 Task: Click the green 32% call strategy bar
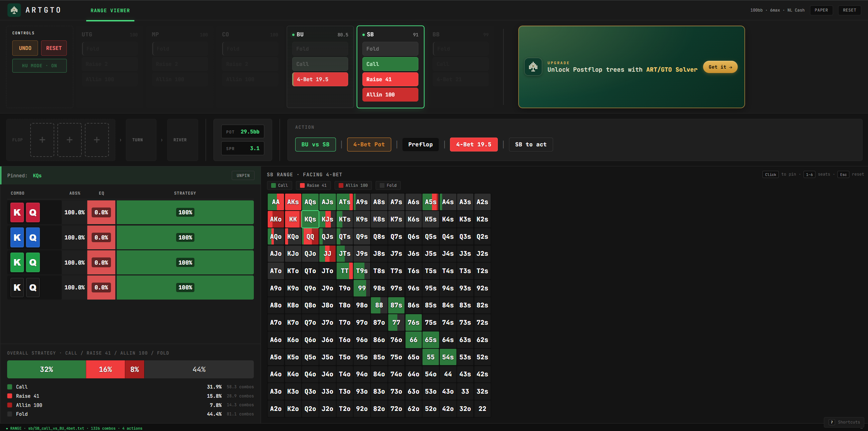pyautogui.click(x=46, y=370)
